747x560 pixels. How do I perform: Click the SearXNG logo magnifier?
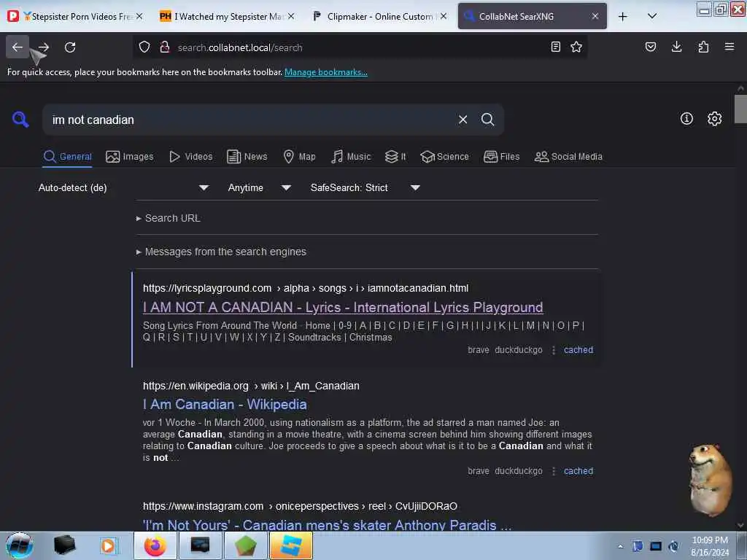[x=20, y=119]
